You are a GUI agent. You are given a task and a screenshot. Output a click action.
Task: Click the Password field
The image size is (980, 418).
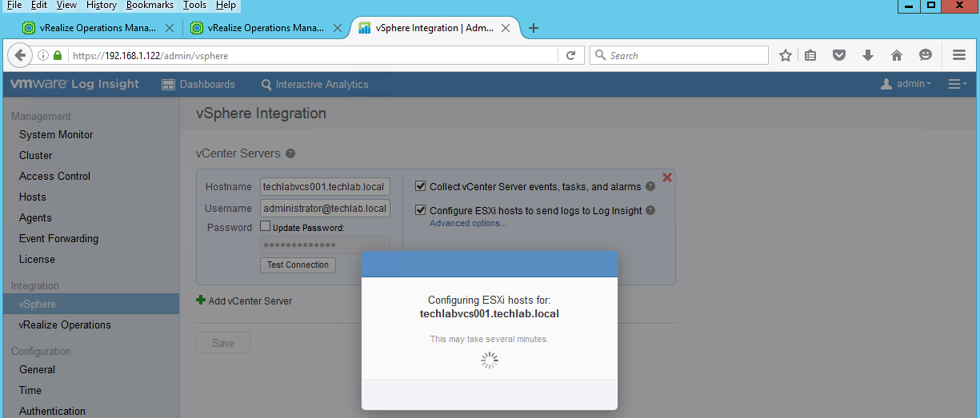pos(325,245)
